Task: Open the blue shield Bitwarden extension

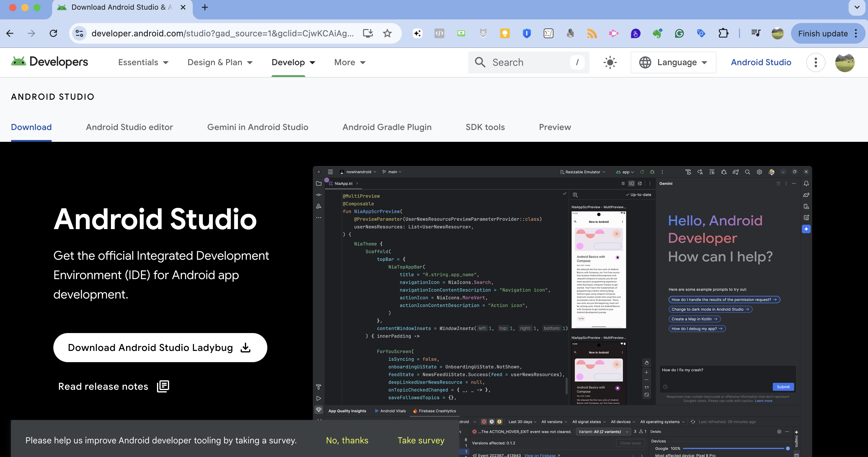Action: tap(527, 33)
